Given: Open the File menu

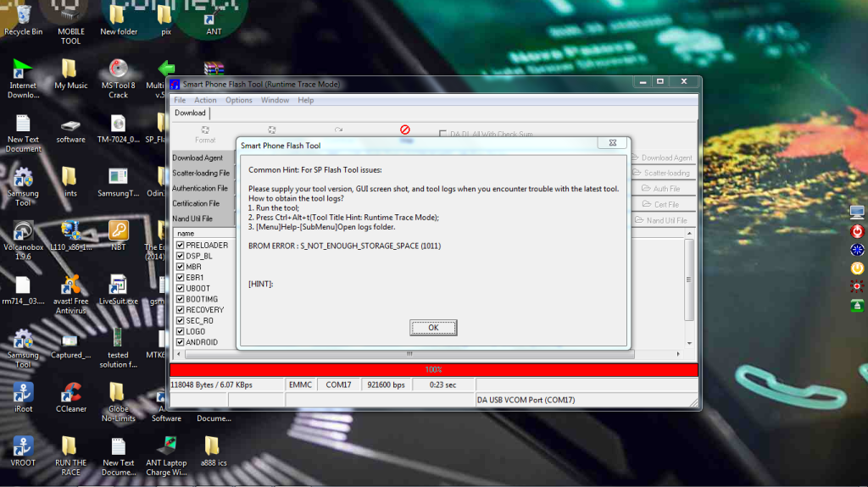Looking at the screenshot, I should pyautogui.click(x=180, y=100).
